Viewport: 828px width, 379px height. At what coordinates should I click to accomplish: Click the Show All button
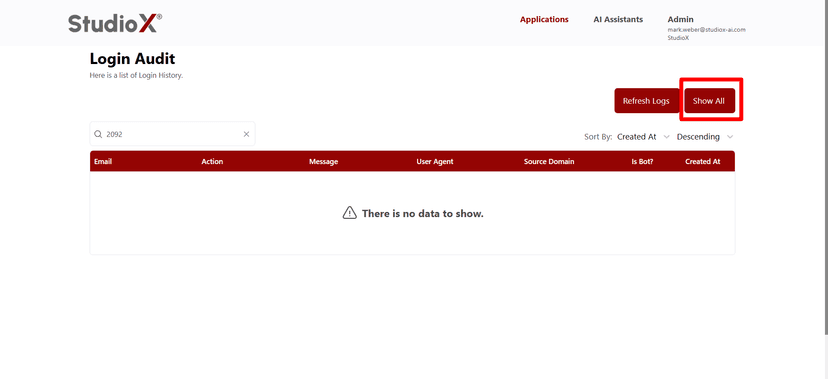(x=709, y=101)
